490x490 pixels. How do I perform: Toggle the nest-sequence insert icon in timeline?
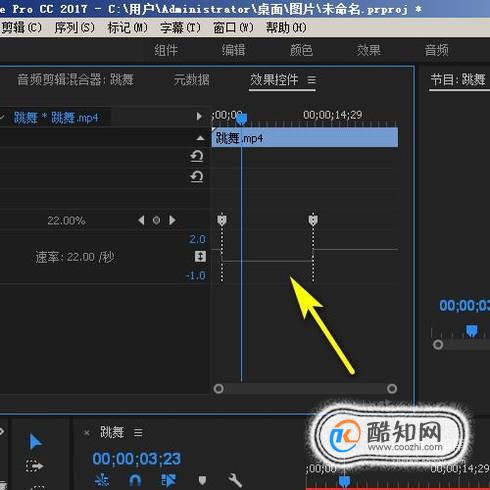(102, 480)
